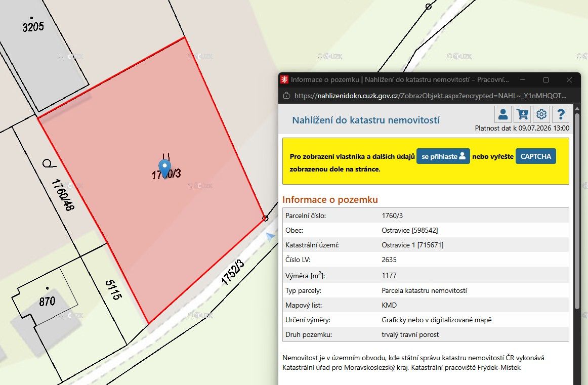Screen dimensions: 588x385
Task: Maximize the Informace o pozemku window
Action: (546, 80)
